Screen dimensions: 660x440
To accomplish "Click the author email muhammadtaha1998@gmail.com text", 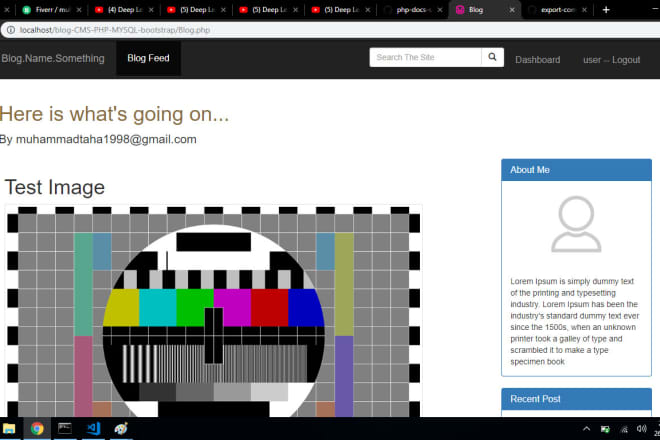I will [106, 139].
